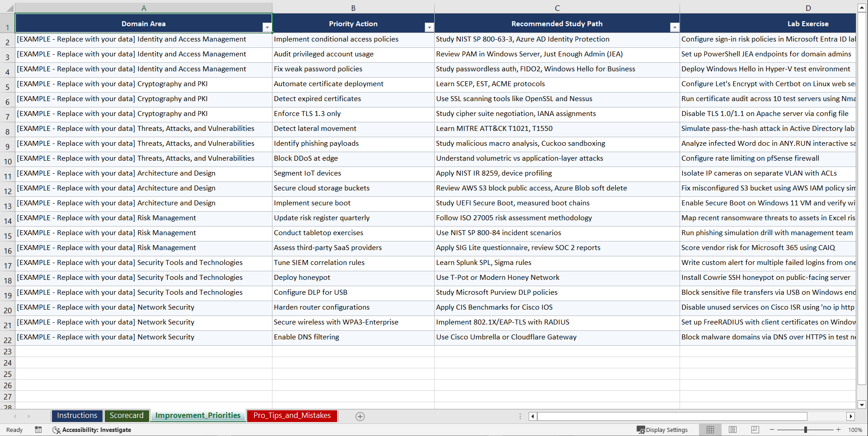The image size is (868, 436).
Task: Open Page Break Preview via status bar icon
Action: click(755, 430)
